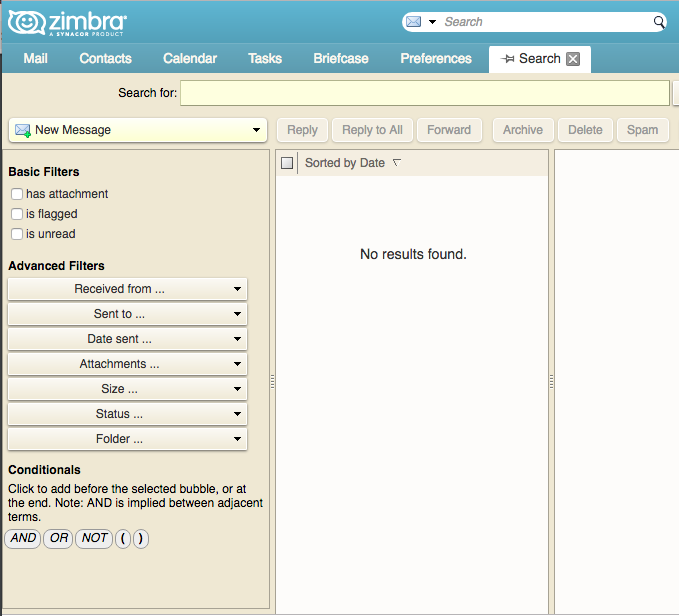Click the 'Basic Filters' heading
The image size is (679, 616).
click(x=44, y=172)
